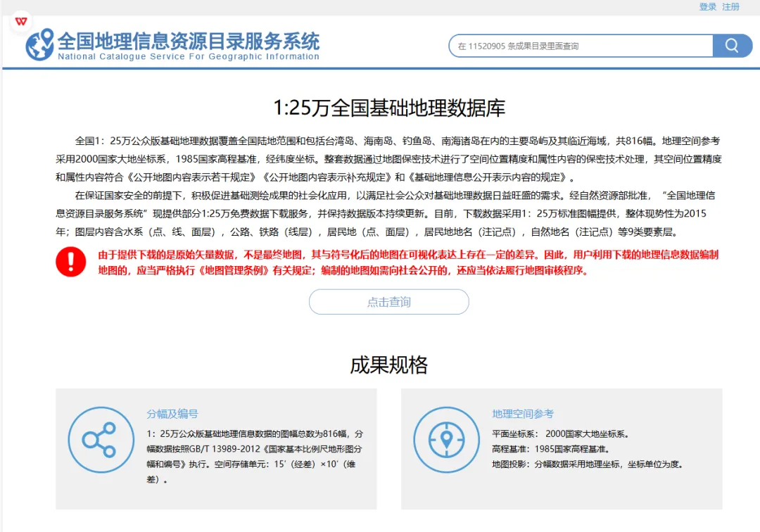The width and height of the screenshot is (760, 532).
Task: Click the paragraph starting 在保证国家安全的前提下
Action: coord(386,214)
